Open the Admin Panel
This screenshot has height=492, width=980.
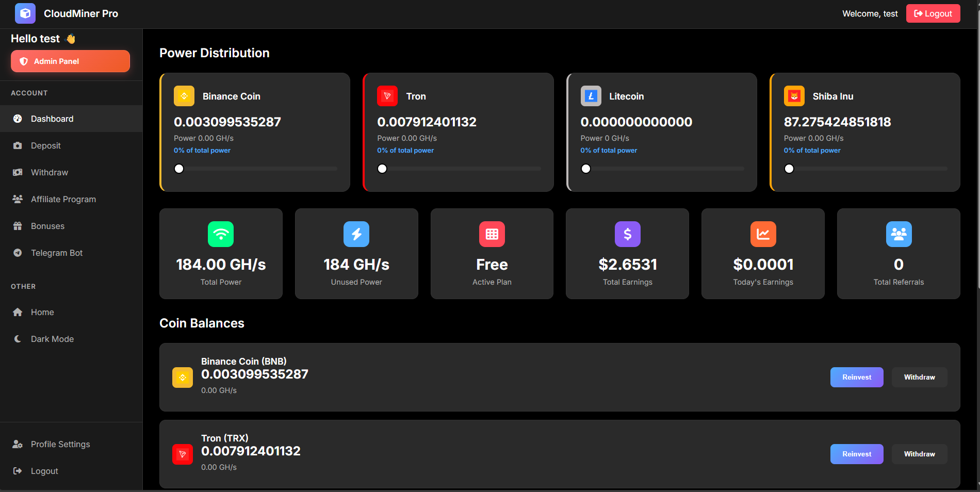coord(70,61)
